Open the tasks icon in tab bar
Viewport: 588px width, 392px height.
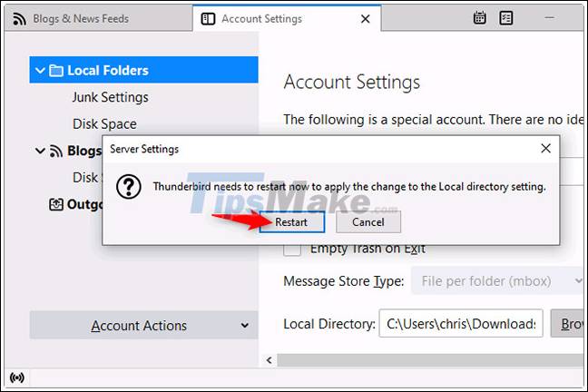pos(505,17)
